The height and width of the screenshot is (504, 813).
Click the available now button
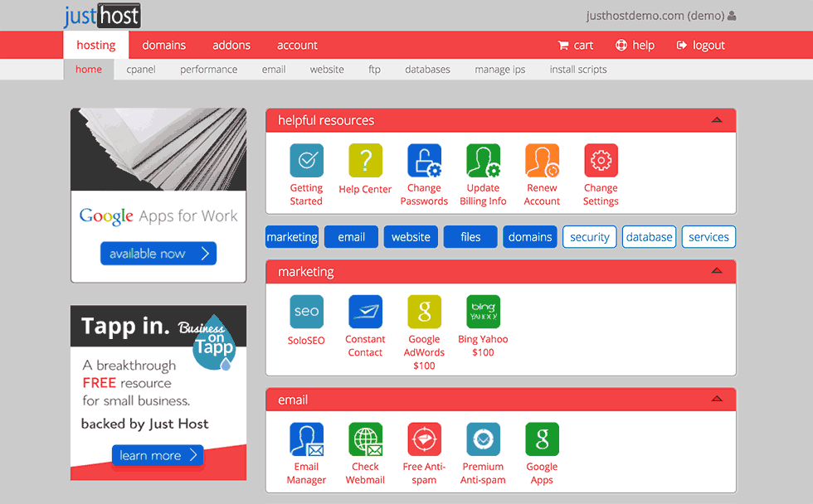click(158, 254)
